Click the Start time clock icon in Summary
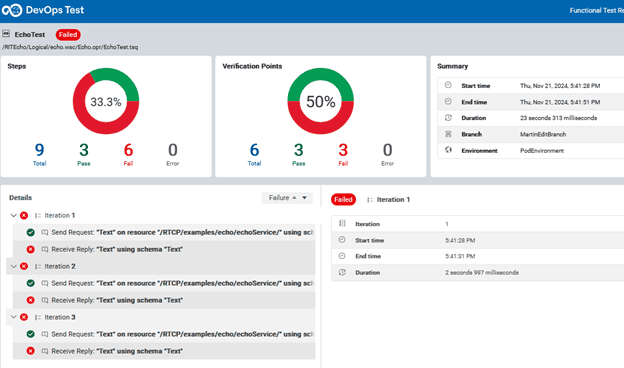Image resolution: width=624 pixels, height=368 pixels. pos(448,85)
